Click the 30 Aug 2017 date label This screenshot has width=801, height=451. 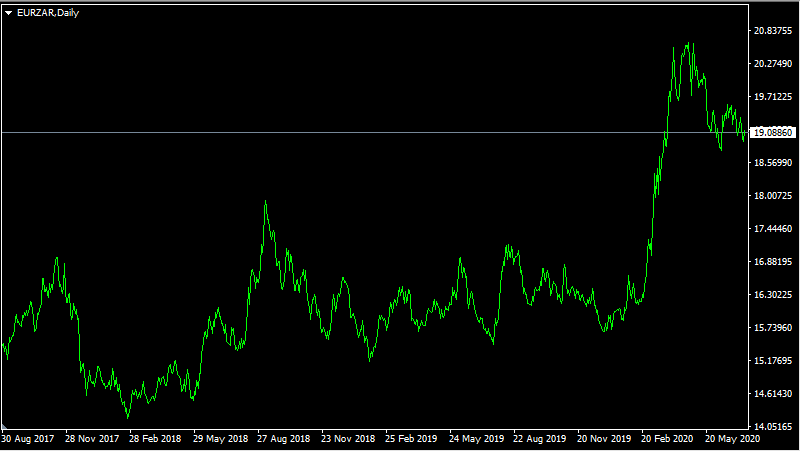click(28, 439)
